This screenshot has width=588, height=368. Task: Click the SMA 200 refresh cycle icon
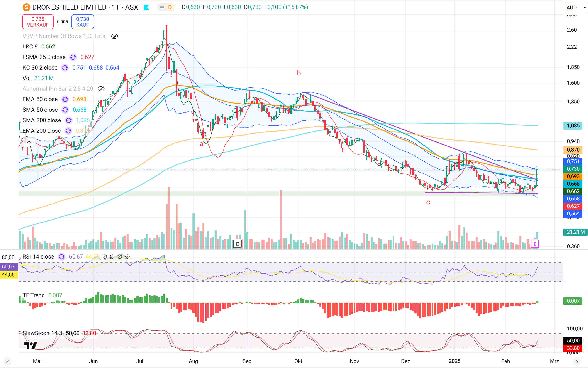[x=69, y=120]
